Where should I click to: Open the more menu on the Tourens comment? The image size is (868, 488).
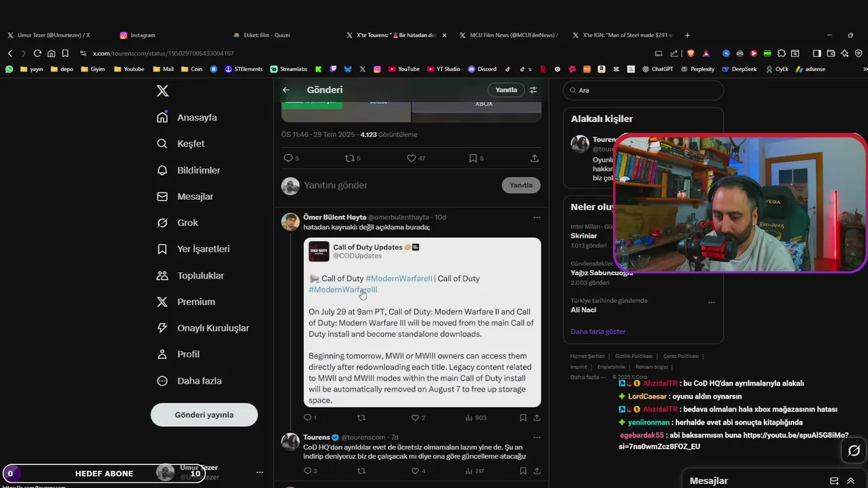coord(536,437)
